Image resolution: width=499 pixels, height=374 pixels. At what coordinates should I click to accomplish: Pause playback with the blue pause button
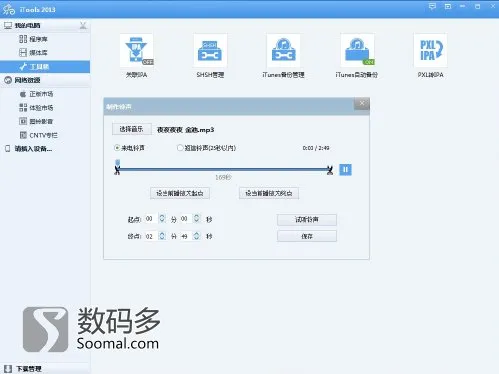pos(345,170)
